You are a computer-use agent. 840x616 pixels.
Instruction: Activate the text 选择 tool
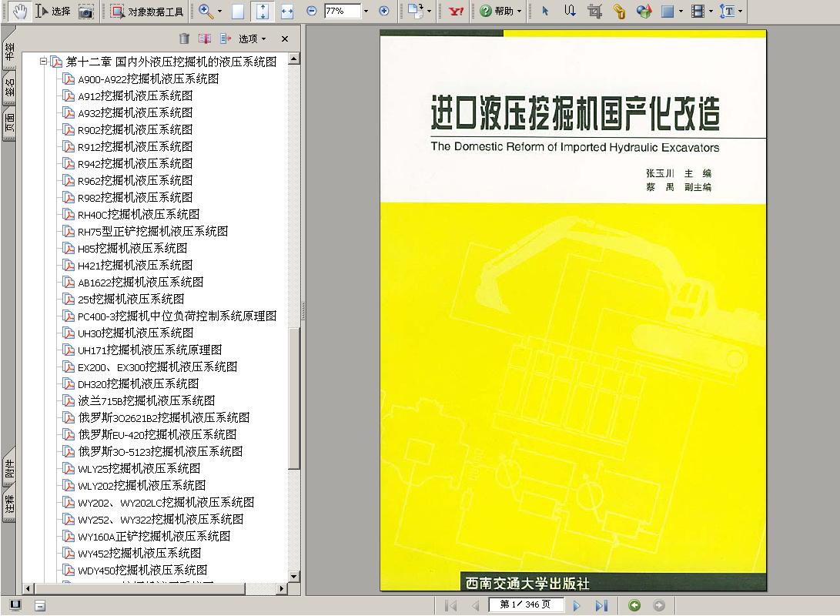[52, 11]
